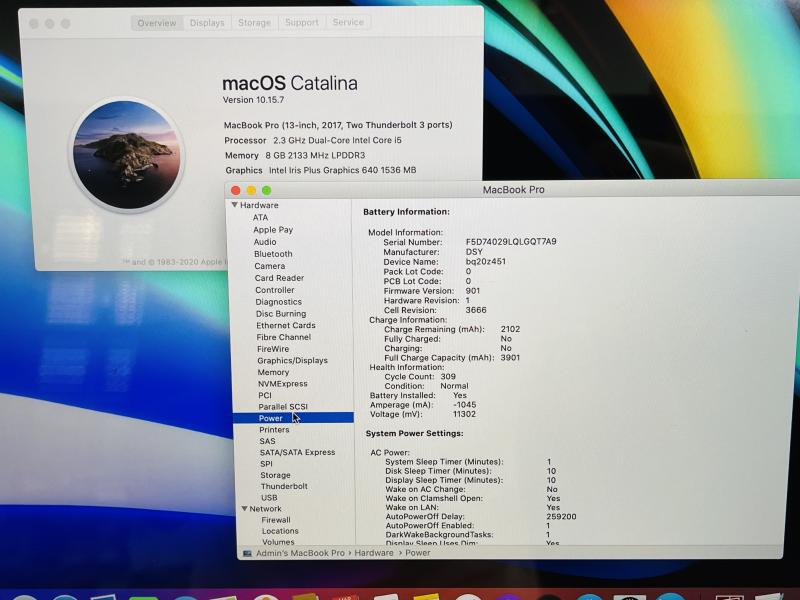Click the Version 10.15.7 text
Image resolution: width=800 pixels, height=600 pixels.
[253, 100]
